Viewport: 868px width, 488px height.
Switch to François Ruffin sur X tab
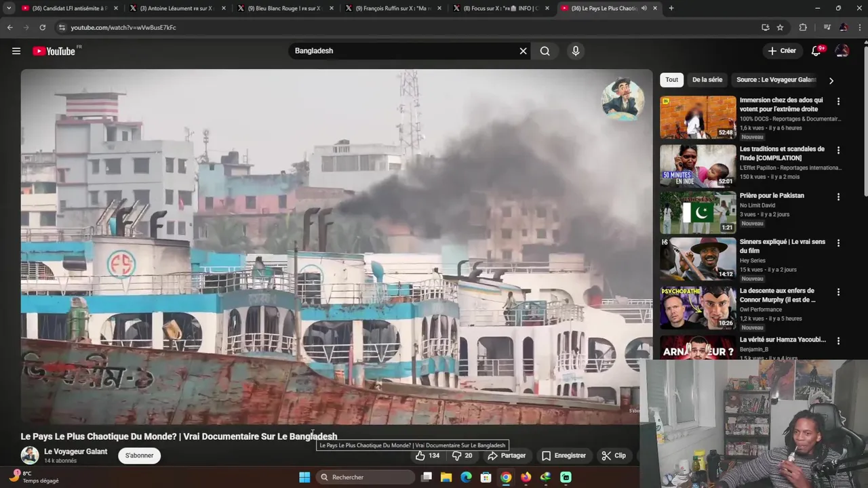point(393,8)
